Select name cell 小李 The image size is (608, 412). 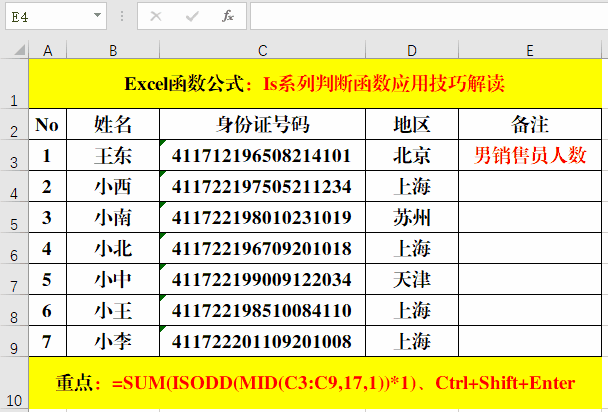click(113, 341)
